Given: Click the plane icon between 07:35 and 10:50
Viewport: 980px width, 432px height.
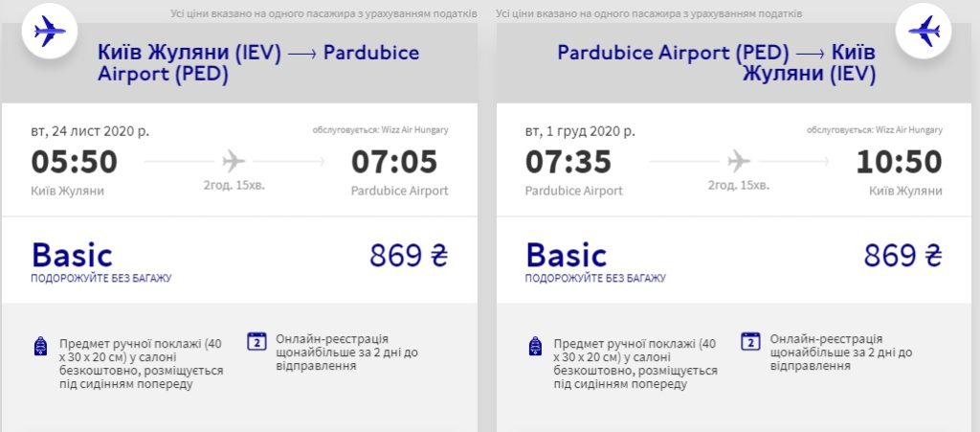Looking at the screenshot, I should (738, 161).
